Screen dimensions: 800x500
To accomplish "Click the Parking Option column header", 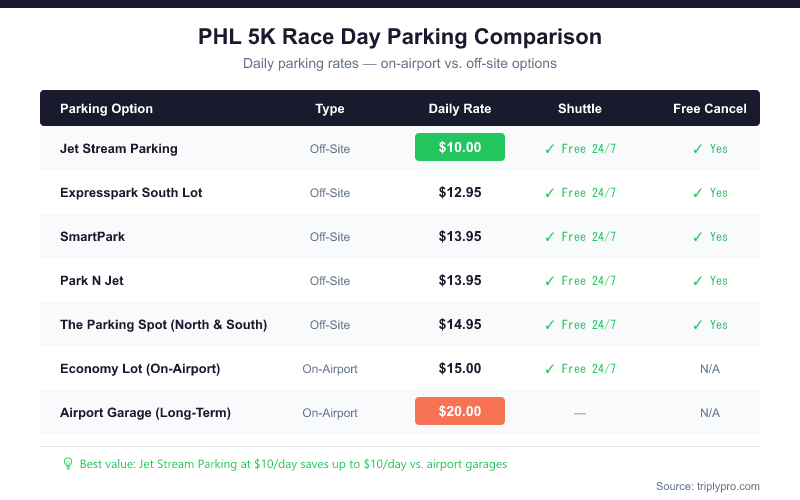I will pyautogui.click(x=106, y=108).
